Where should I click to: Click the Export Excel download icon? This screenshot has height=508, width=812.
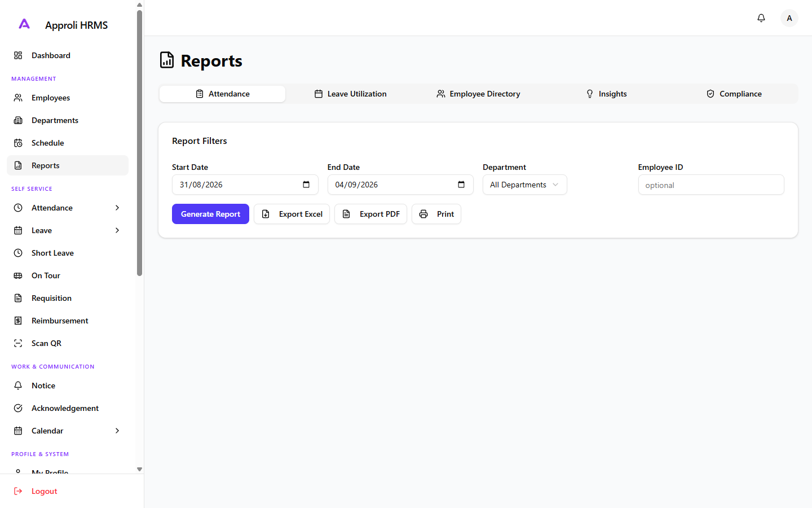point(266,214)
